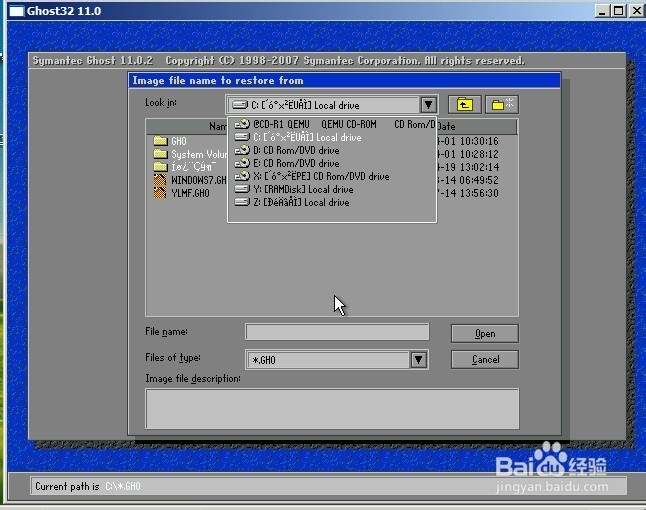Image resolution: width=646 pixels, height=510 pixels.
Task: Click the CD icon beside X: drive
Action: (x=242, y=176)
